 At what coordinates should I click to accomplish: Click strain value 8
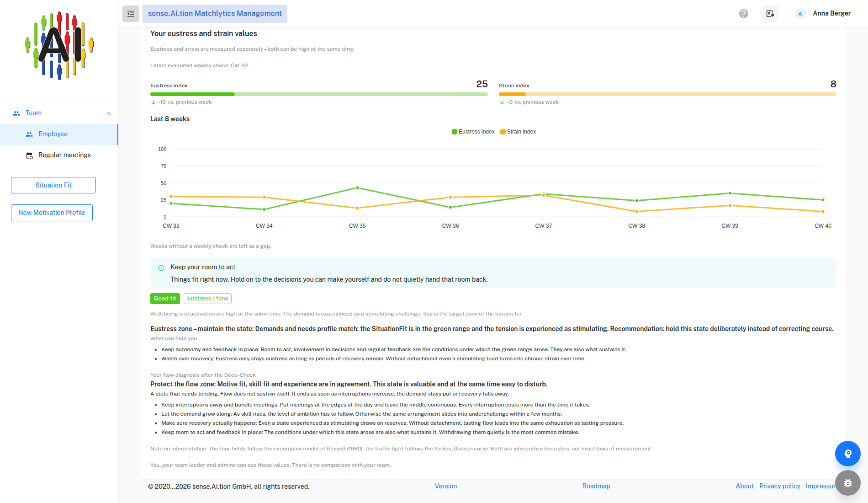[833, 84]
